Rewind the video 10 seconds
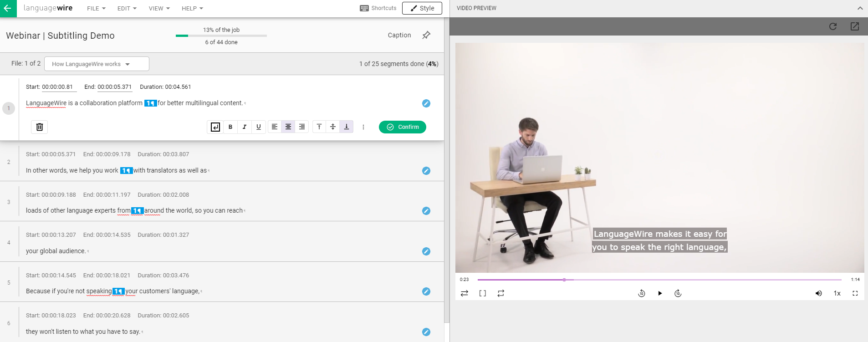This screenshot has width=868, height=342. 641,293
